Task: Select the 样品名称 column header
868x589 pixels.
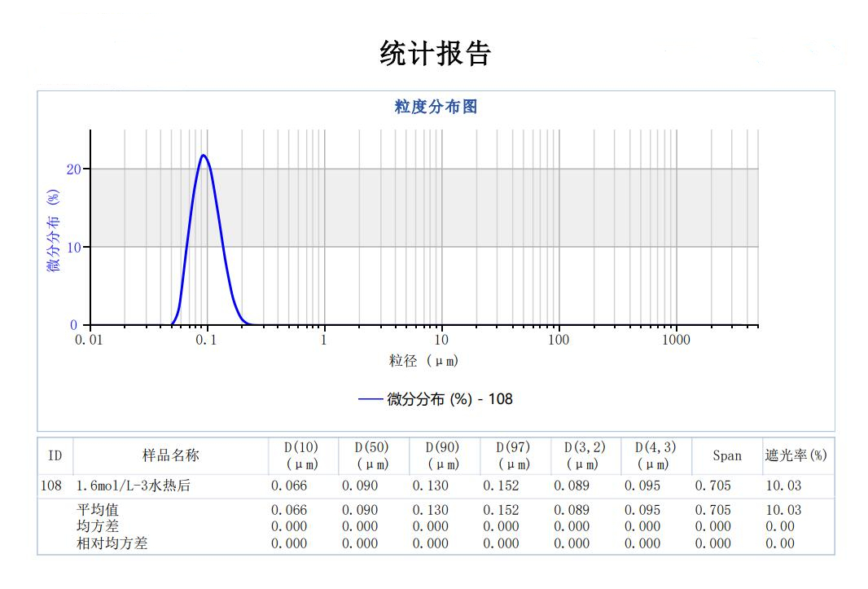Action: click(171, 455)
